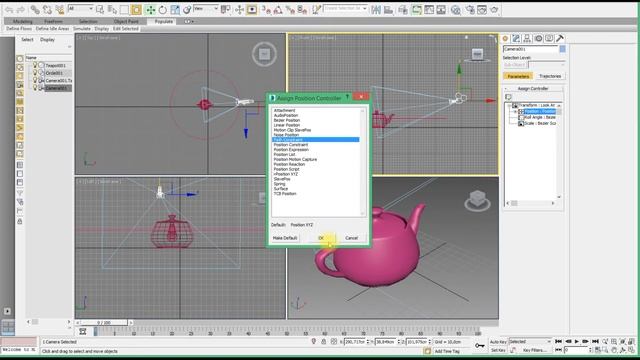Select Path Constraint in controller list
Viewport: 640px width, 360px height.
point(316,140)
